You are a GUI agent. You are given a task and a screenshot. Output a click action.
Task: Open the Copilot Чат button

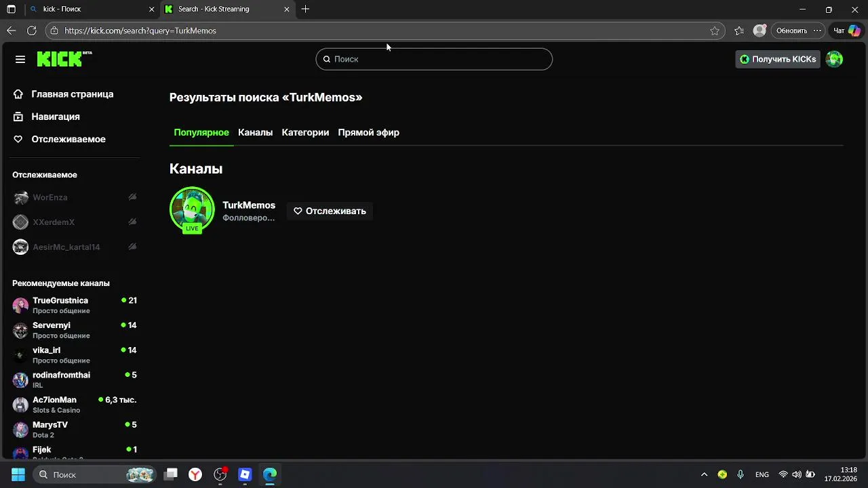click(x=846, y=30)
